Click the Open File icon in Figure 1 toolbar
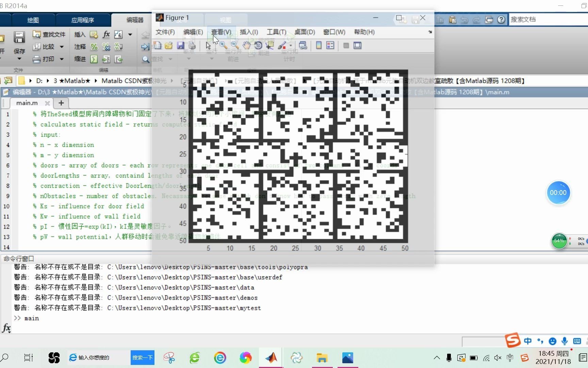588x368 pixels. point(169,45)
